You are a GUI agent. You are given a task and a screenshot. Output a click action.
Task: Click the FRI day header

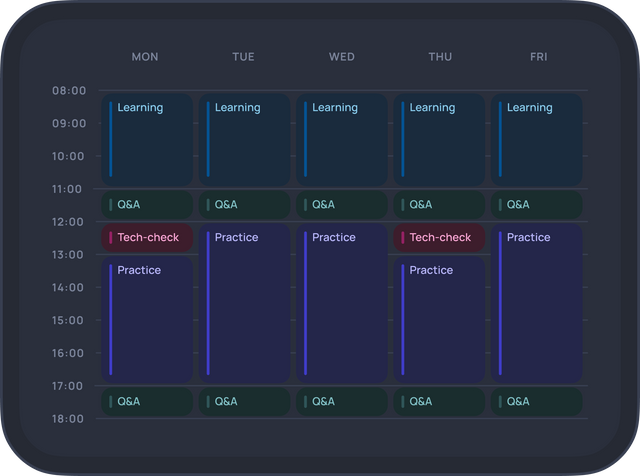[538, 57]
